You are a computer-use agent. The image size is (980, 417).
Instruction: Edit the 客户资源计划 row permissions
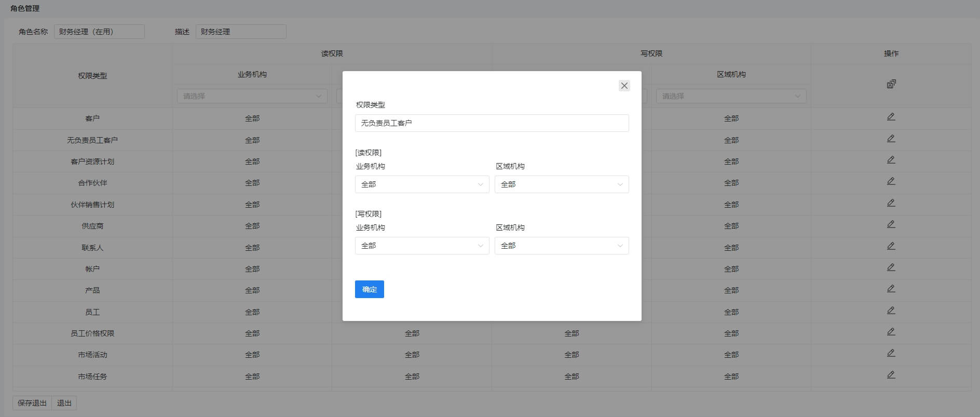(x=891, y=160)
